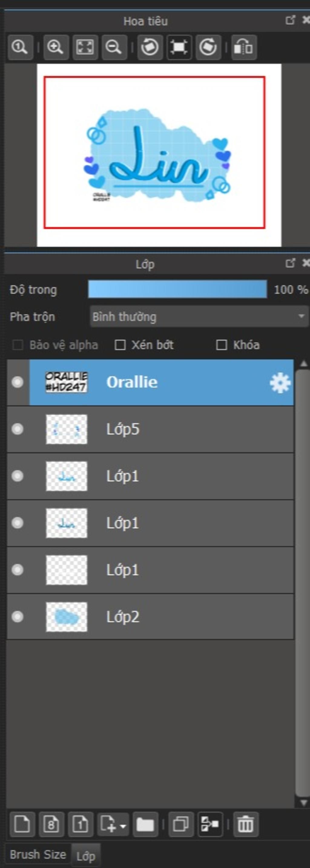The height and width of the screenshot is (868, 310).
Task: Flip the canvas view horizontally
Action: (243, 47)
